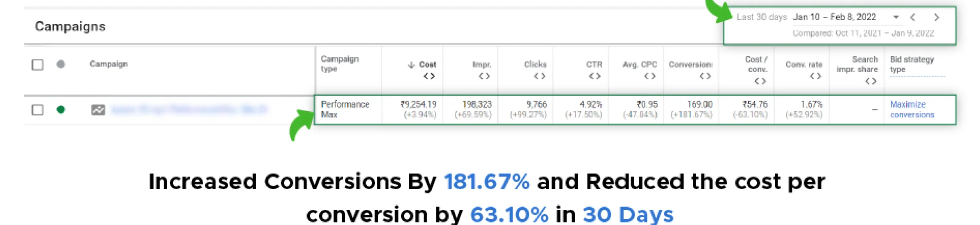Screen dimensions: 980x225
Task: Expand the Conversions column comparison arrows
Action: click(705, 76)
